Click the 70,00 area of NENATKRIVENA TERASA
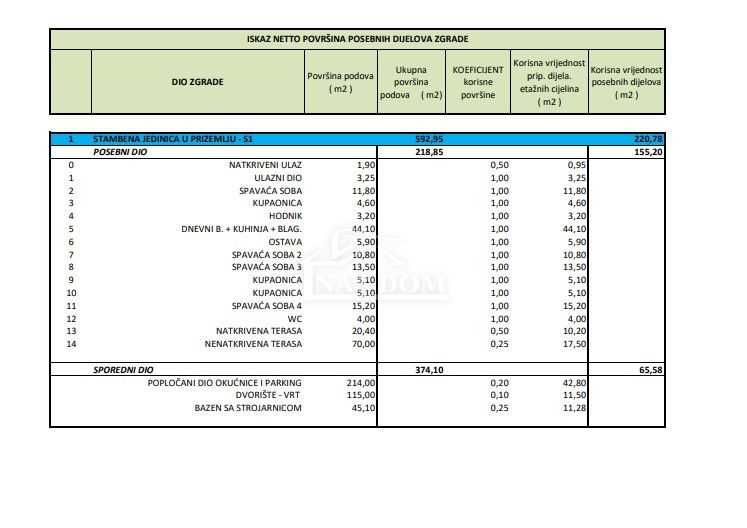Viewport: 747px width, 528px height. tap(363, 344)
